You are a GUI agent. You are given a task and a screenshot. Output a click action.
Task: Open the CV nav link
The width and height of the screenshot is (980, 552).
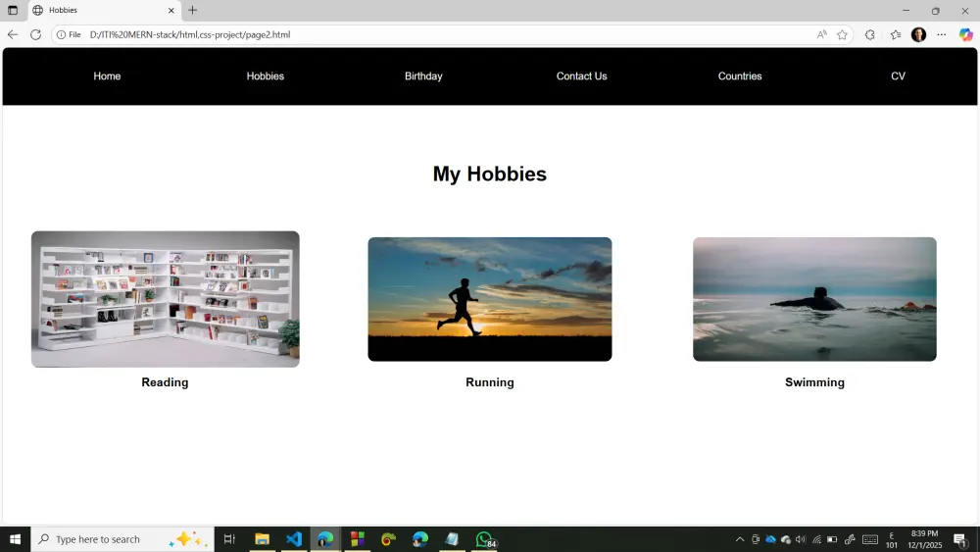coord(898,76)
